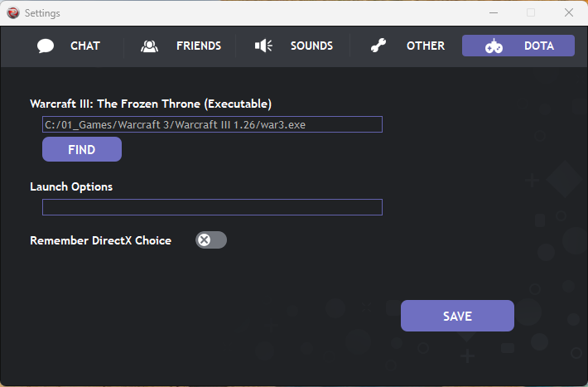
Task: Click FIND to browse for the executable
Action: pyautogui.click(x=82, y=149)
